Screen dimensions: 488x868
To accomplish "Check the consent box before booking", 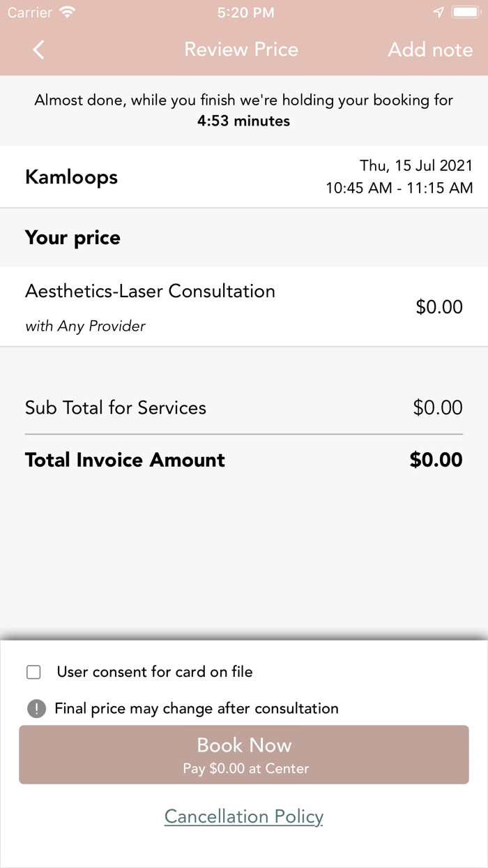I will [x=33, y=671].
